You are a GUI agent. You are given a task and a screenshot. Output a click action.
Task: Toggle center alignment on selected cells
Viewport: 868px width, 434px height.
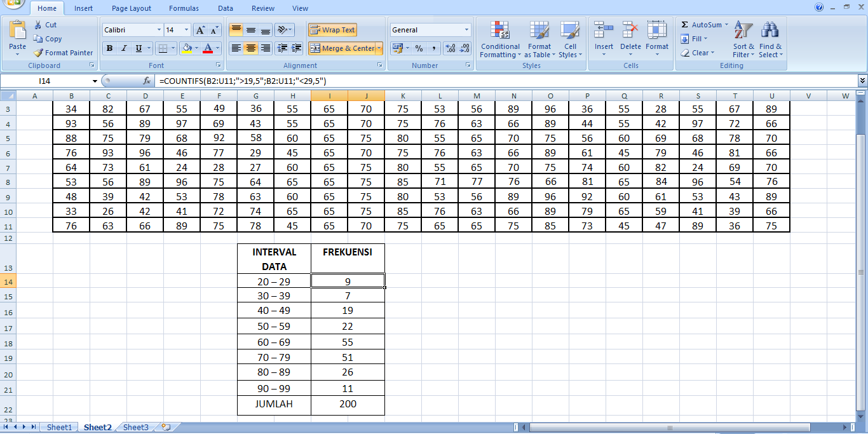(250, 48)
